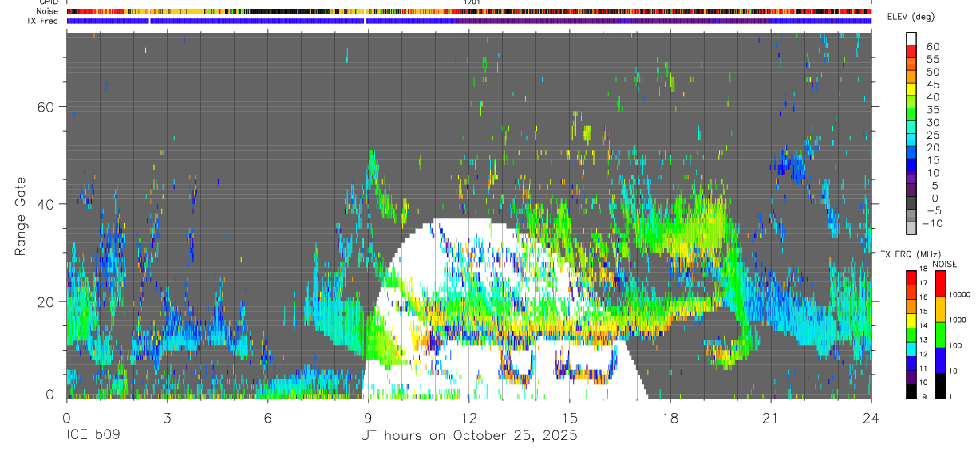This screenshot has height=452, width=980.
Task: Click the horizontal Noise color strip above plot
Action: click(468, 11)
